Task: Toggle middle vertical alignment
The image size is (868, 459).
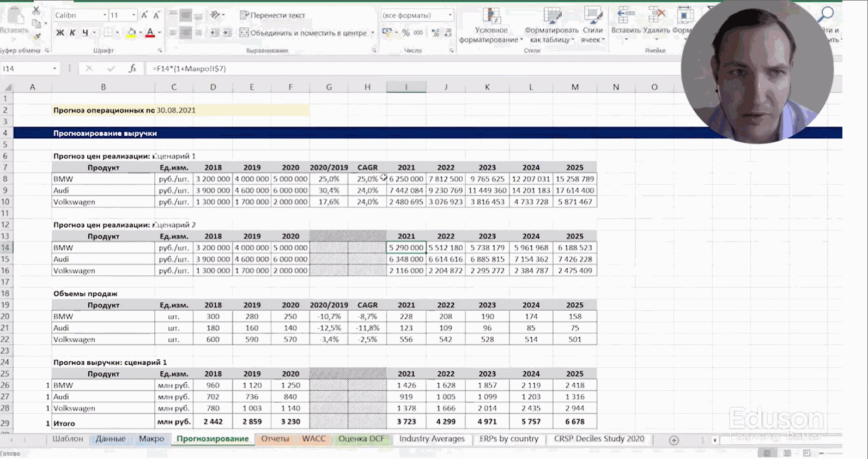Action: [186, 15]
